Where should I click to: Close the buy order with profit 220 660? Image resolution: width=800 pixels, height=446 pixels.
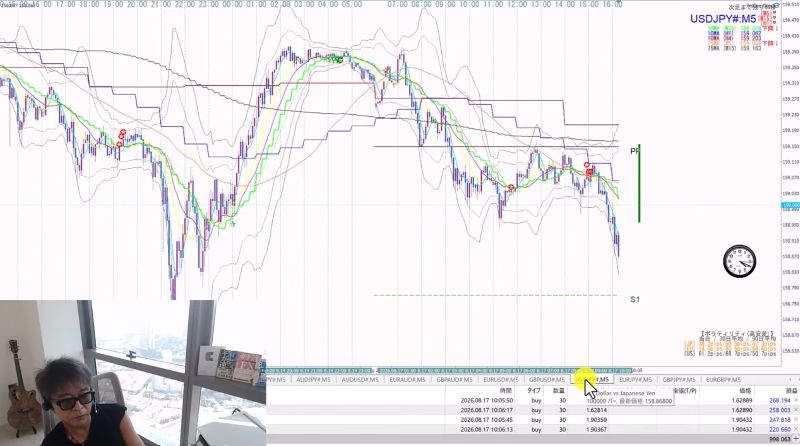[796, 430]
